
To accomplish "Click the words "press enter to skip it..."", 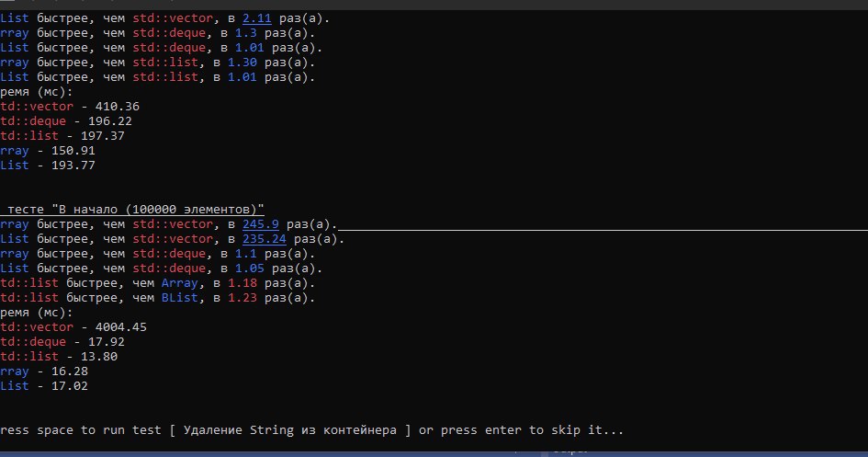I will point(532,429).
